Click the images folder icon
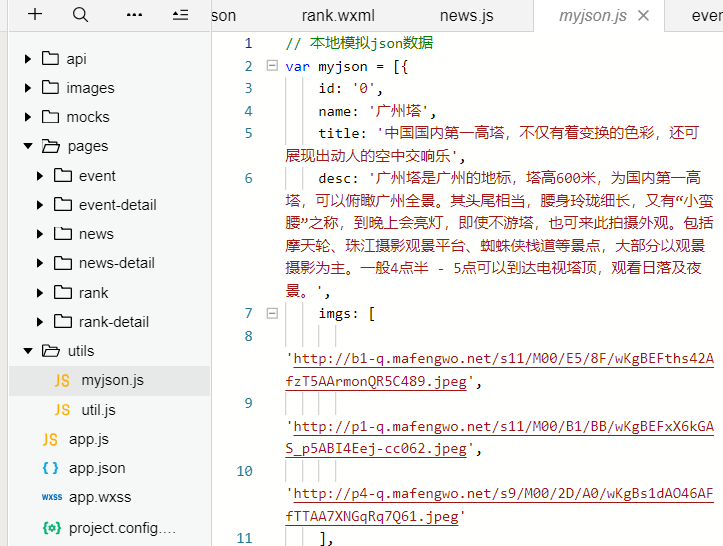The height and width of the screenshot is (546, 723). (x=50, y=87)
